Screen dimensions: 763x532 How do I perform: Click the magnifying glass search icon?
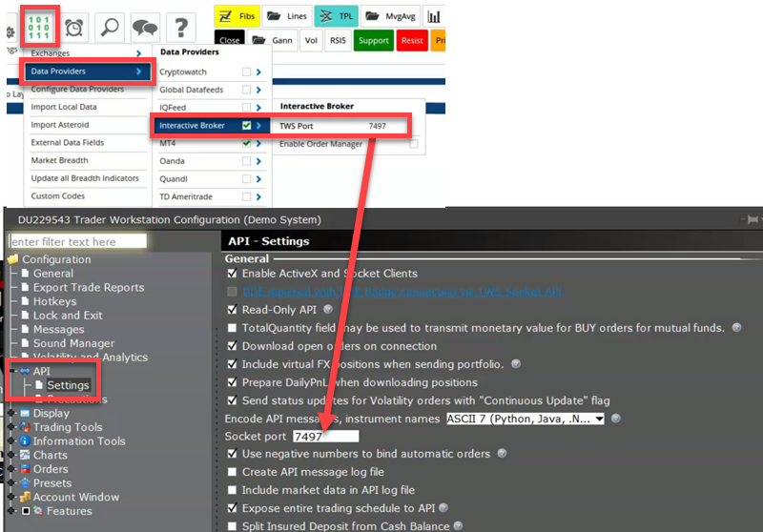110,28
